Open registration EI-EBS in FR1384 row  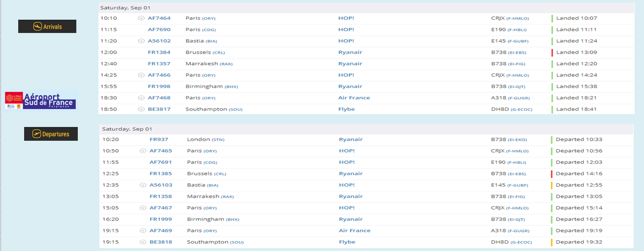[x=518, y=53]
